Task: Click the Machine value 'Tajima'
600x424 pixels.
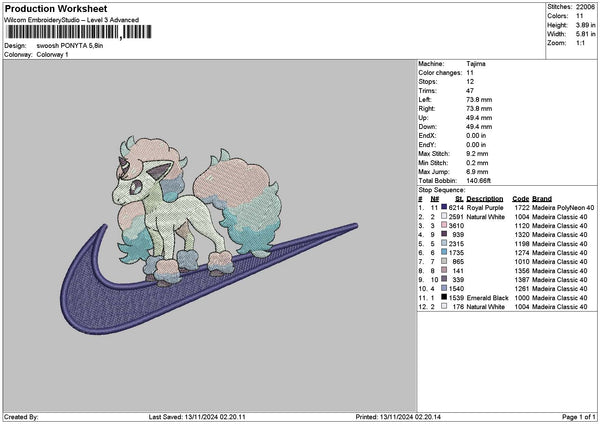Action: click(x=476, y=64)
